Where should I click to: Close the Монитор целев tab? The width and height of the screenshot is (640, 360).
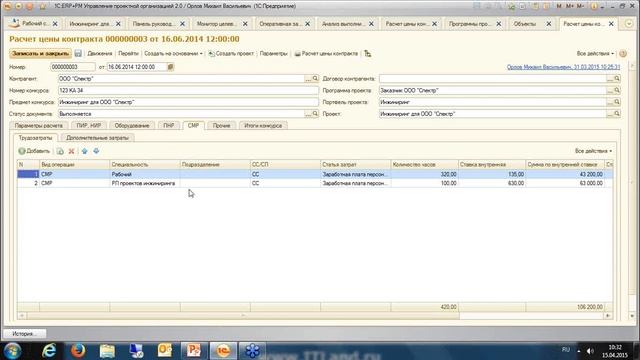[x=245, y=24]
